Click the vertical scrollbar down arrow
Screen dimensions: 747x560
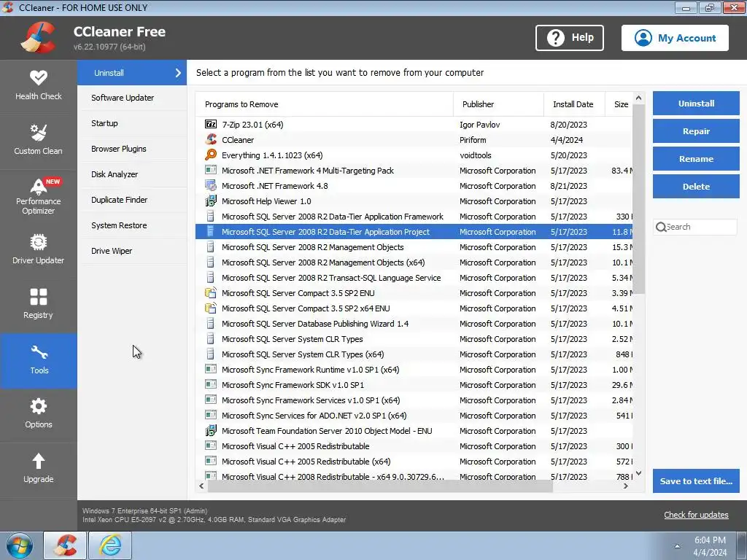tap(638, 473)
